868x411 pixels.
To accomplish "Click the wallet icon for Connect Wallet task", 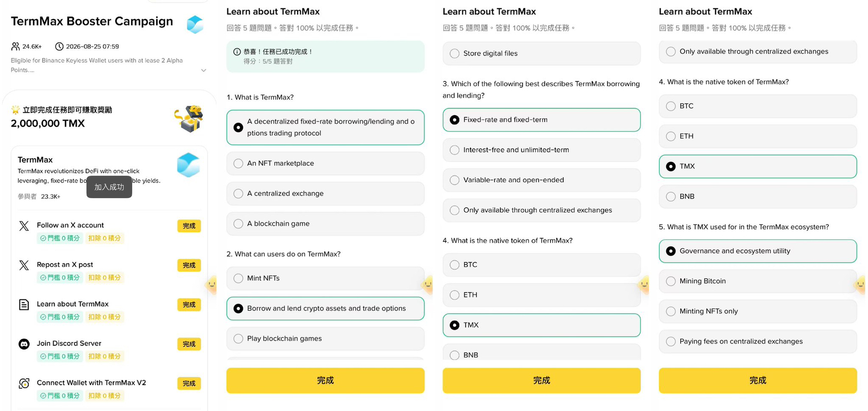I will click(x=24, y=383).
